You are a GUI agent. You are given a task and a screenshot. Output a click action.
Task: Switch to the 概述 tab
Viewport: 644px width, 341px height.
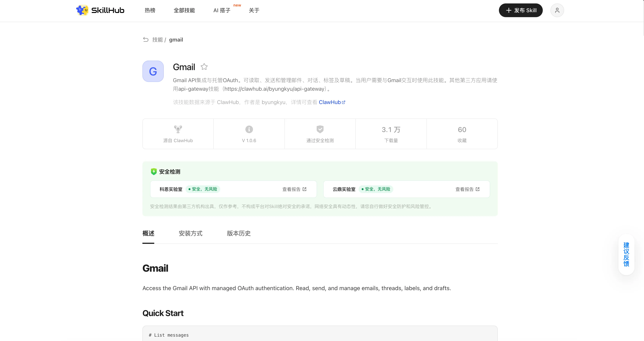[x=148, y=233]
